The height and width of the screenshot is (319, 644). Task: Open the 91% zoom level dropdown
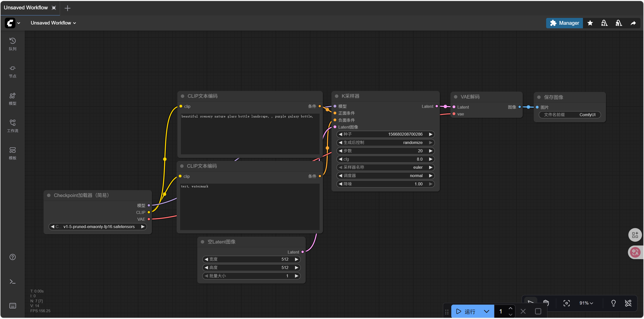click(x=586, y=303)
